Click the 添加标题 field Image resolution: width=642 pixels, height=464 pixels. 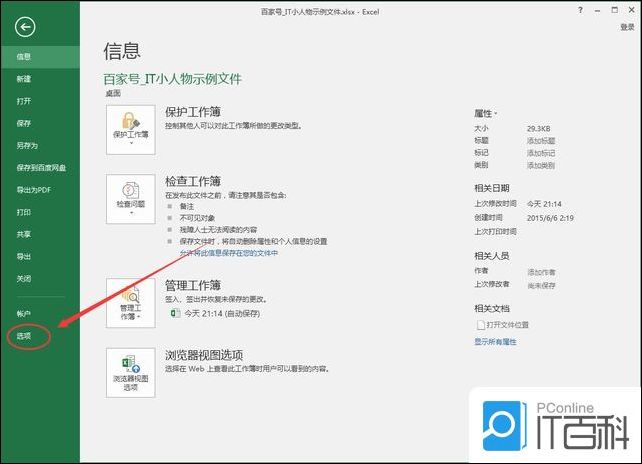[541, 141]
